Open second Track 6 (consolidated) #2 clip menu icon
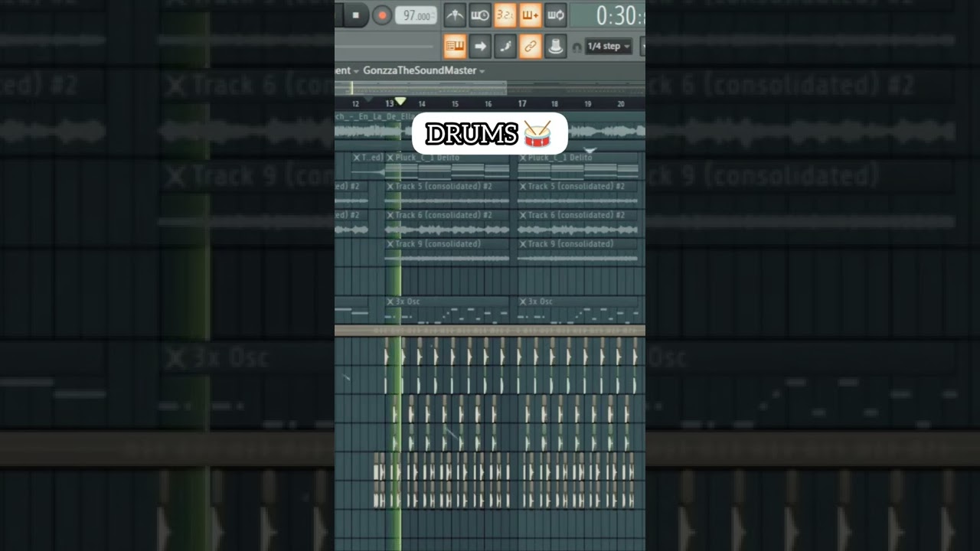 coord(524,215)
